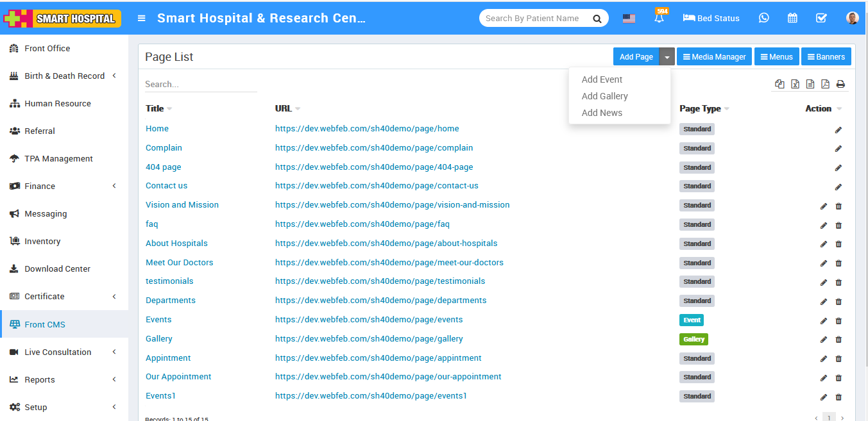Click the print icon above table
The image size is (868, 421).
(840, 84)
